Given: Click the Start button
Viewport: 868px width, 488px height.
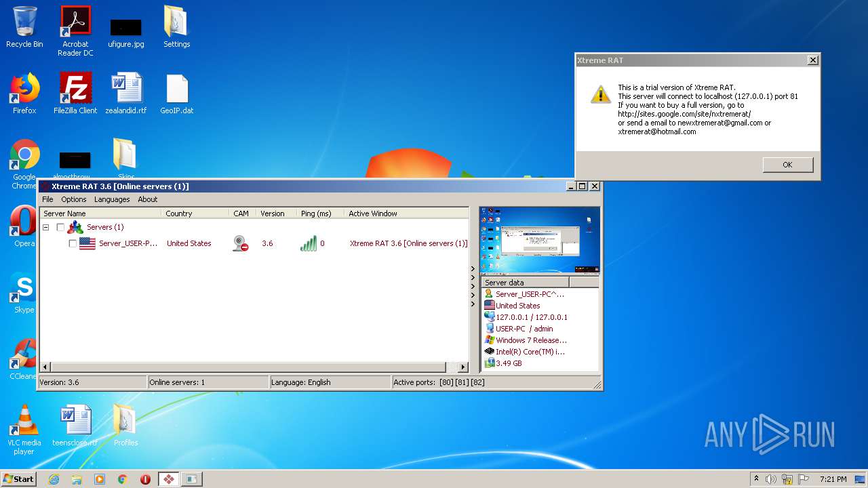Looking at the screenshot, I should point(19,479).
